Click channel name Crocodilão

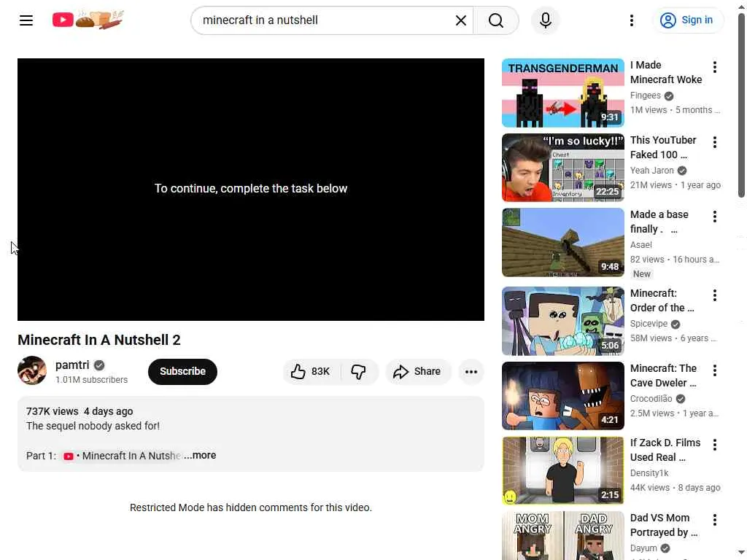pos(651,398)
